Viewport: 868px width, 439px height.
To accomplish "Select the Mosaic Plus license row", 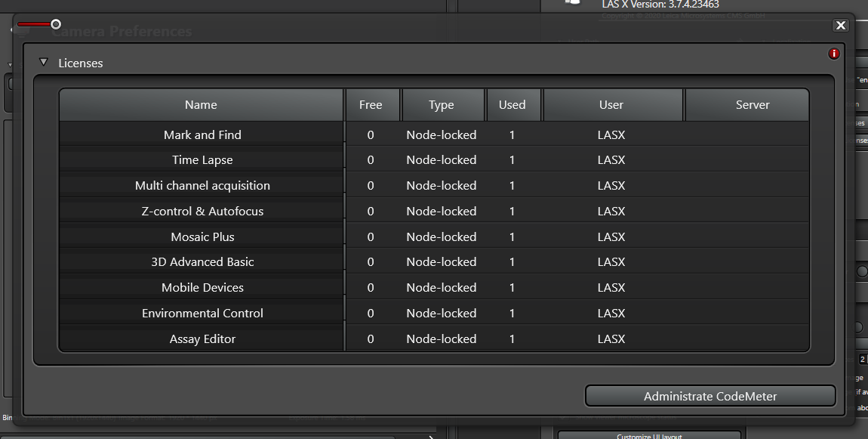I will click(202, 237).
